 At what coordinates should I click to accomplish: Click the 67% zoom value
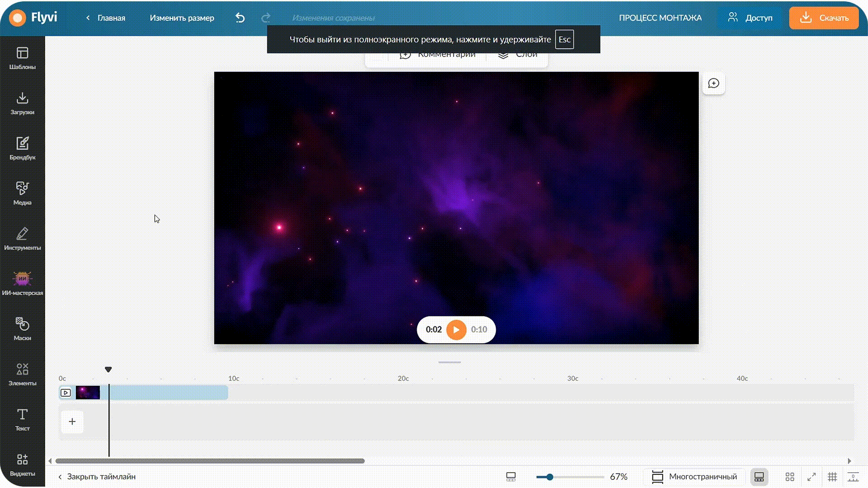click(618, 477)
